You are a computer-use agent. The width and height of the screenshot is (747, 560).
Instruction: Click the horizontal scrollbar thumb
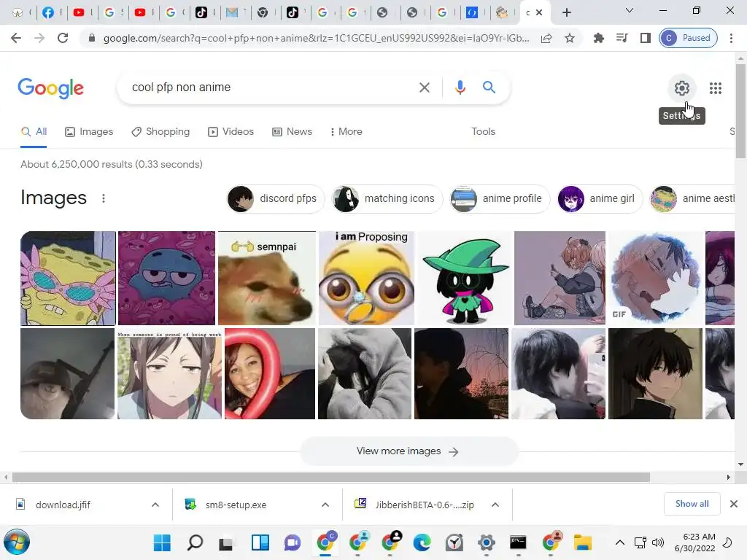331,477
